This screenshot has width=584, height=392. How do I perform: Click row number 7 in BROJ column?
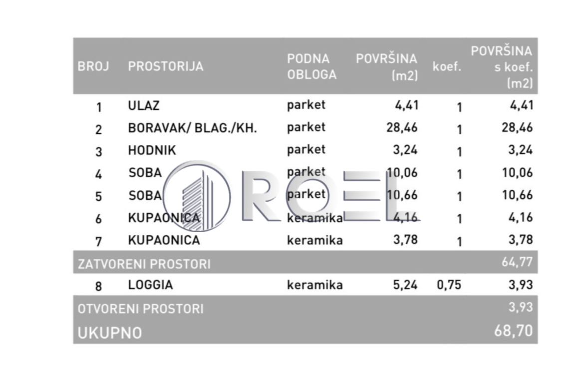point(98,242)
